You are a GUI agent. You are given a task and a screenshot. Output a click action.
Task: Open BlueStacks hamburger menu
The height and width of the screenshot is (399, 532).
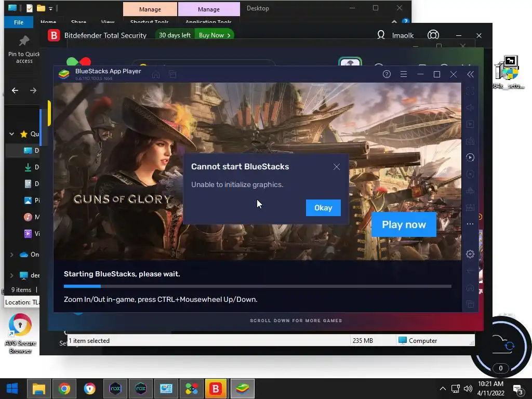point(403,74)
